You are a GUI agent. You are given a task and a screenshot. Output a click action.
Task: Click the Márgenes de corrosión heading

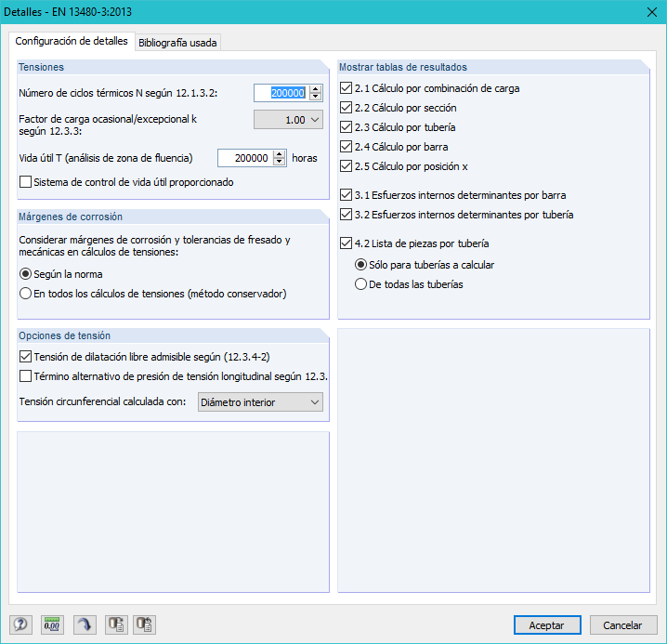tap(71, 217)
